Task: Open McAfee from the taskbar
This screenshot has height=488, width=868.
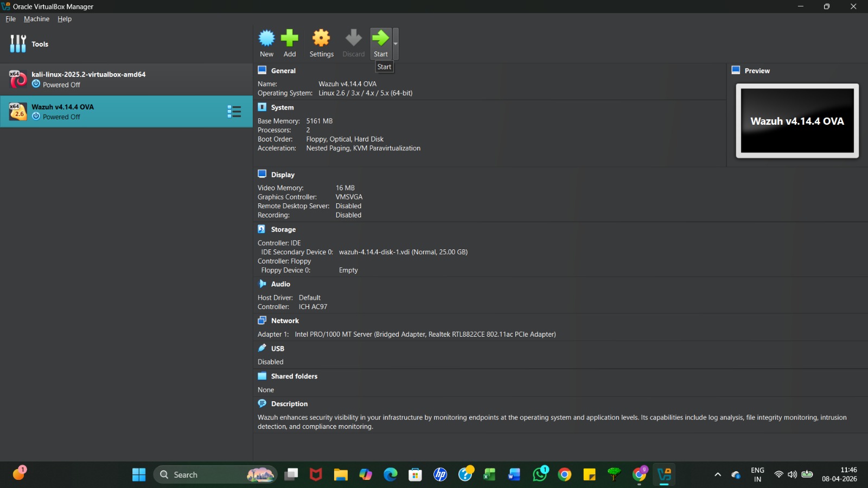Action: pyautogui.click(x=316, y=475)
